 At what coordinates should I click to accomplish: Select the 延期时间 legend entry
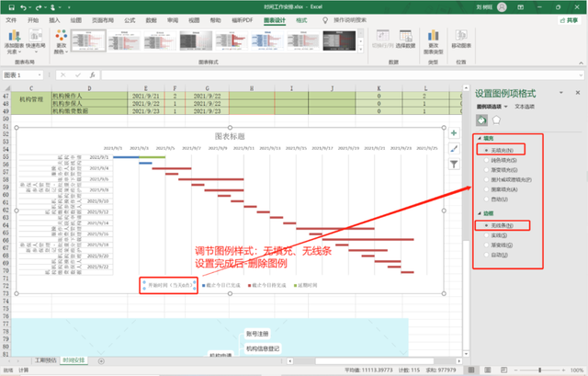pyautogui.click(x=306, y=285)
